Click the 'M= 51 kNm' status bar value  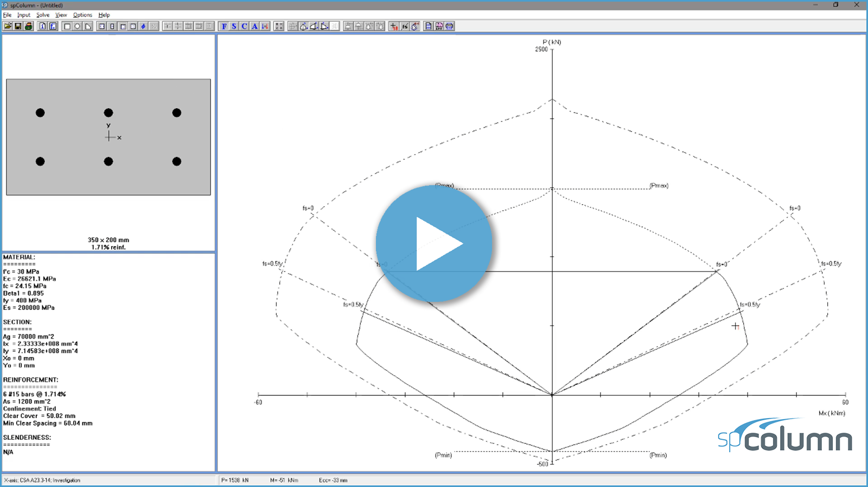284,480
